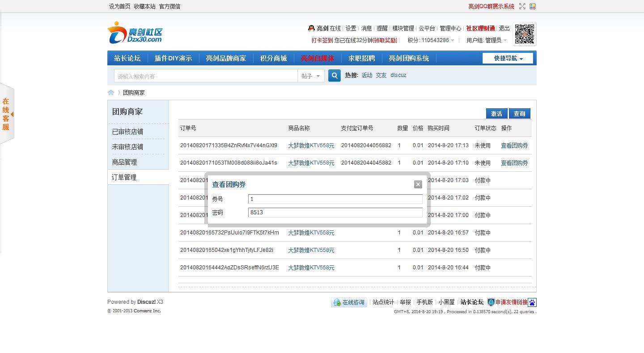Click the 在线咨询 footer button
644x353 pixels.
pyautogui.click(x=349, y=302)
